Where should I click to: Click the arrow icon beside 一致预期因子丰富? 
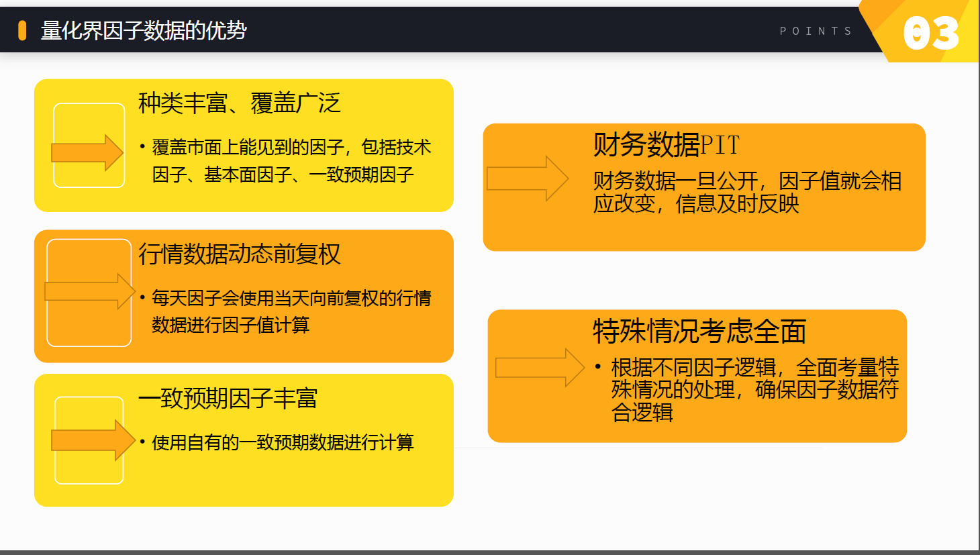pyautogui.click(x=93, y=440)
